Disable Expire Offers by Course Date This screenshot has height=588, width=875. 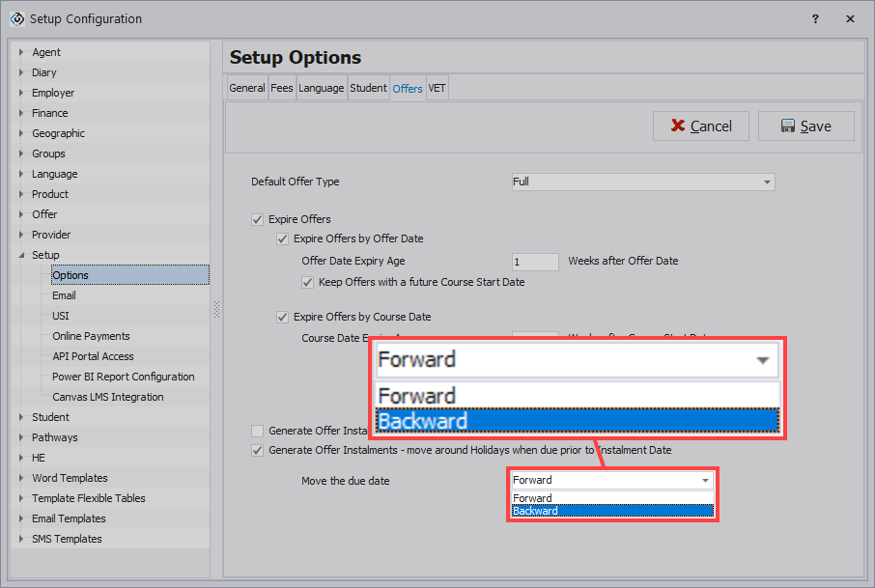[283, 317]
